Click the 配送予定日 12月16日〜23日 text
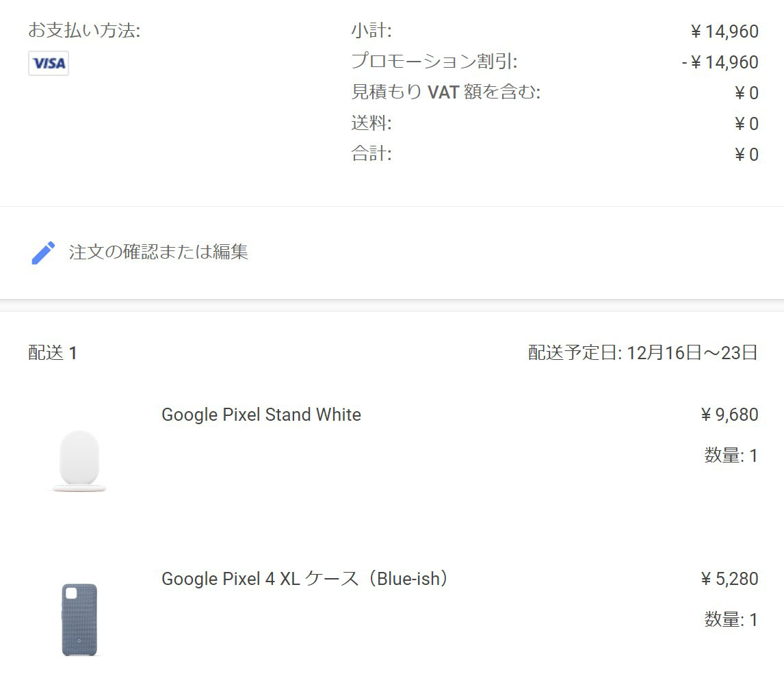Screen dimensions: 784x678 (x=643, y=352)
